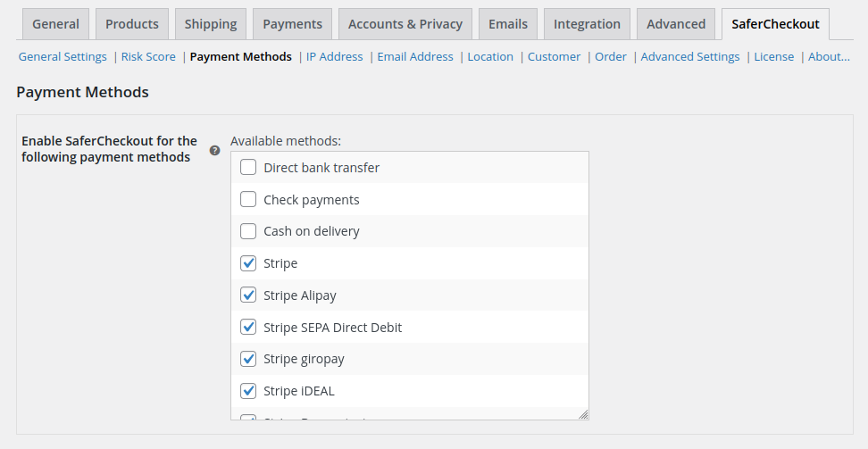Go to the Advanced tab
Viewport: 868px width, 449px height.
[676, 24]
